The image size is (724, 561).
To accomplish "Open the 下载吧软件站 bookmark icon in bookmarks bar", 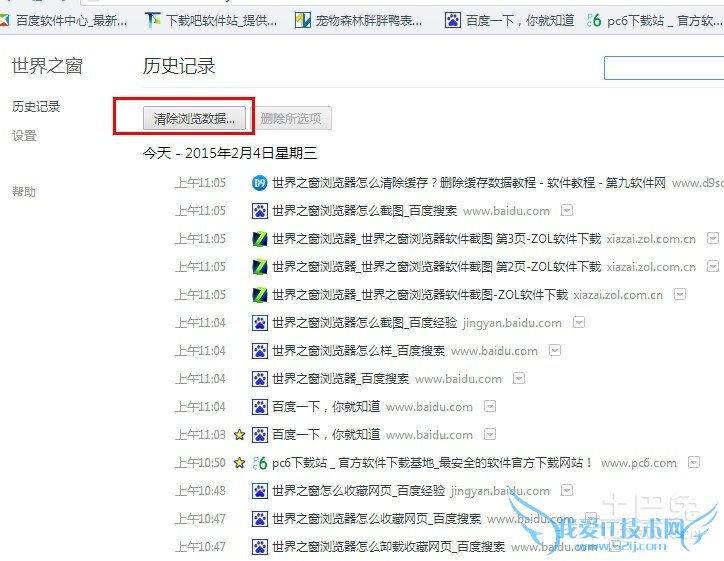I will (x=153, y=20).
